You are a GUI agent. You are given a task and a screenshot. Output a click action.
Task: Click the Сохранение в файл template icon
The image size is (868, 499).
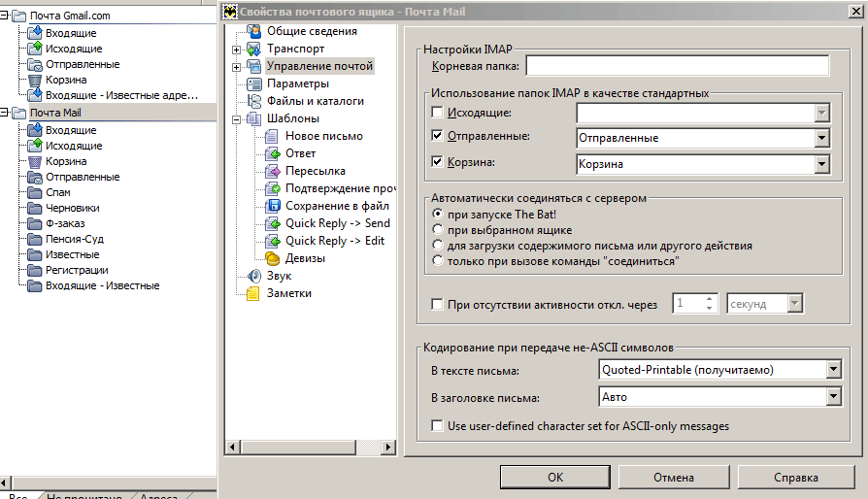(x=272, y=206)
